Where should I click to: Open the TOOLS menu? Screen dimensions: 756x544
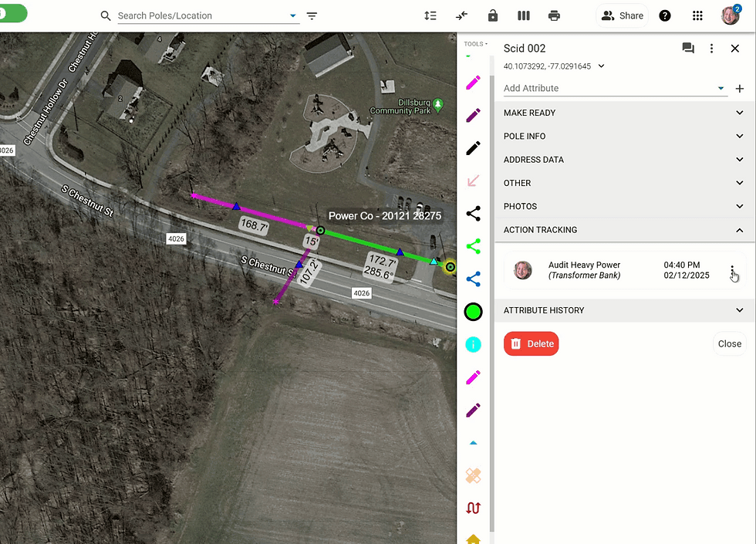click(475, 44)
